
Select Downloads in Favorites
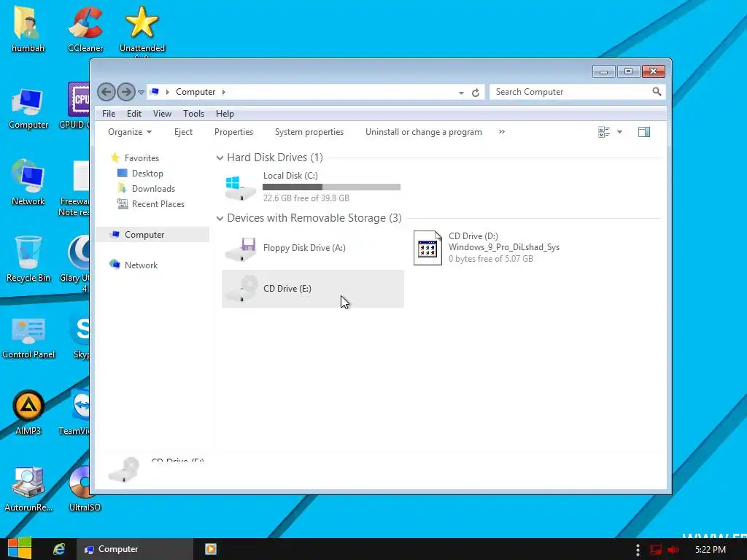tap(153, 189)
